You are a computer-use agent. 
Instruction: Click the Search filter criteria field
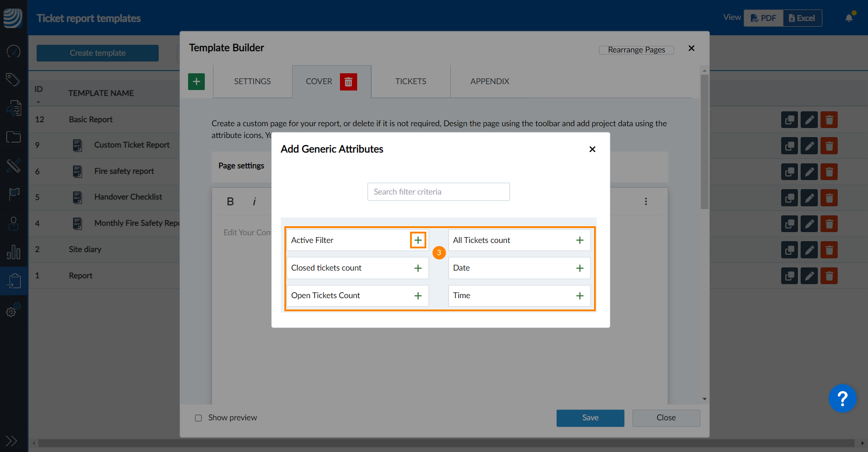click(439, 192)
